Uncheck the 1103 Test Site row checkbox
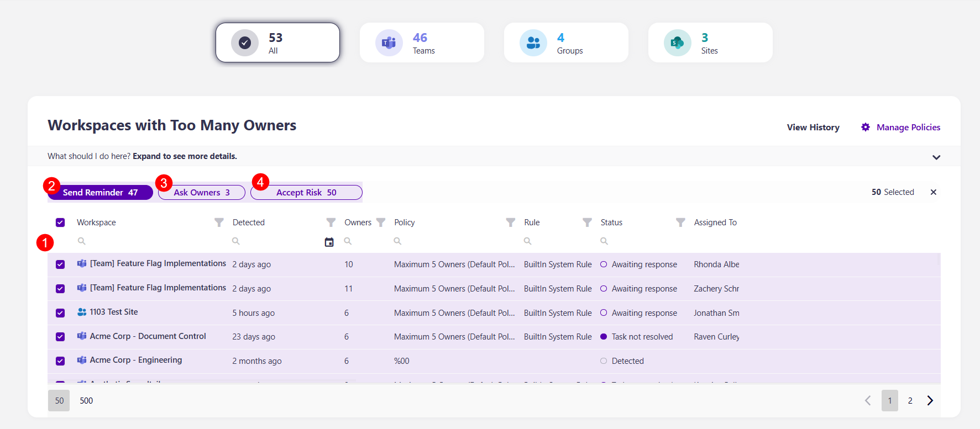 pos(60,313)
